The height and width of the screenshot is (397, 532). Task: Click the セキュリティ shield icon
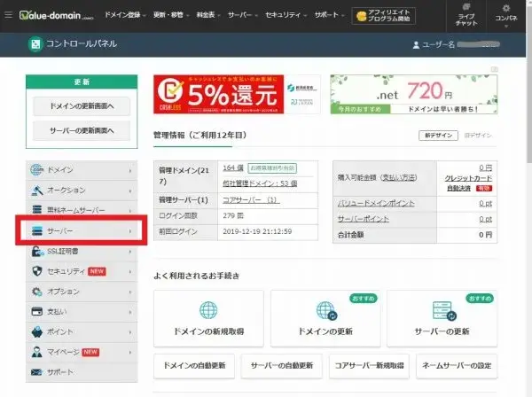coord(37,271)
